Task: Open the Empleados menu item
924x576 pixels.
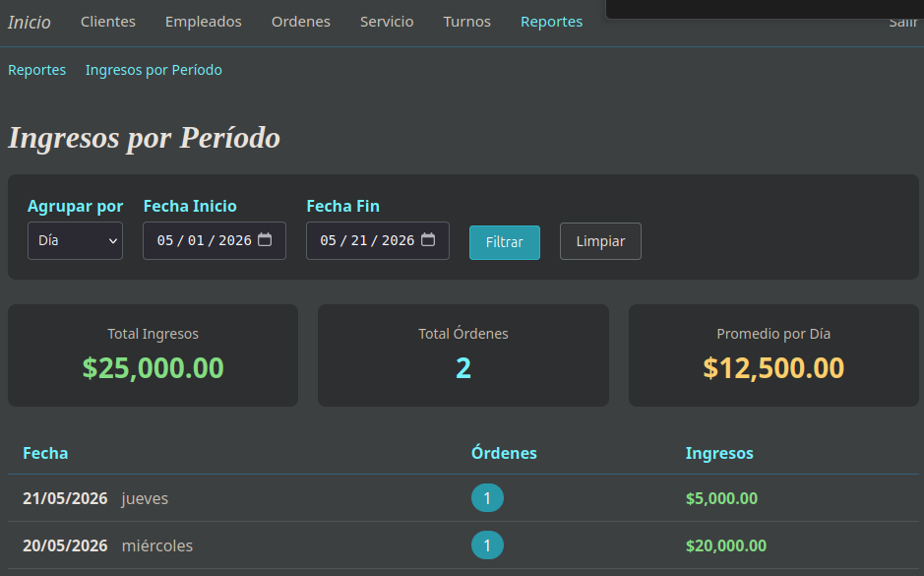Action: tap(204, 22)
